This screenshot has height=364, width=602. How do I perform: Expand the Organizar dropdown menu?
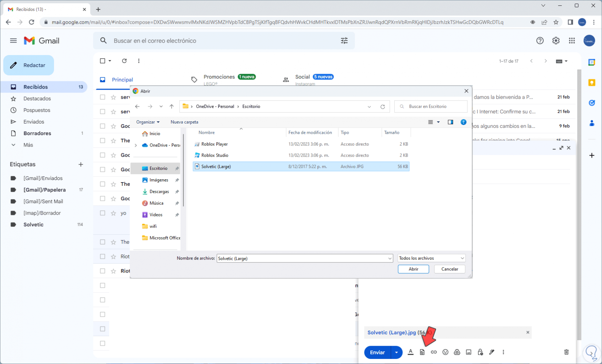point(148,122)
